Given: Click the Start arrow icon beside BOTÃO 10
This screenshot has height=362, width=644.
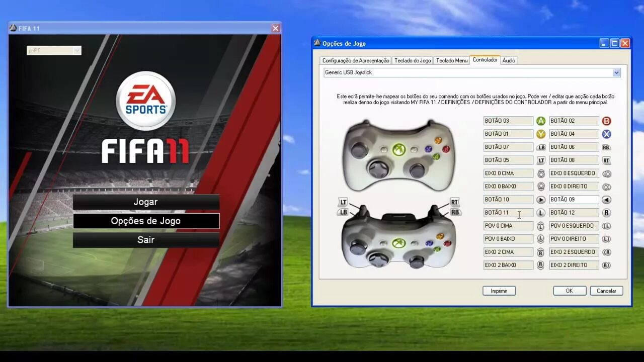Looking at the screenshot, I should point(541,200).
